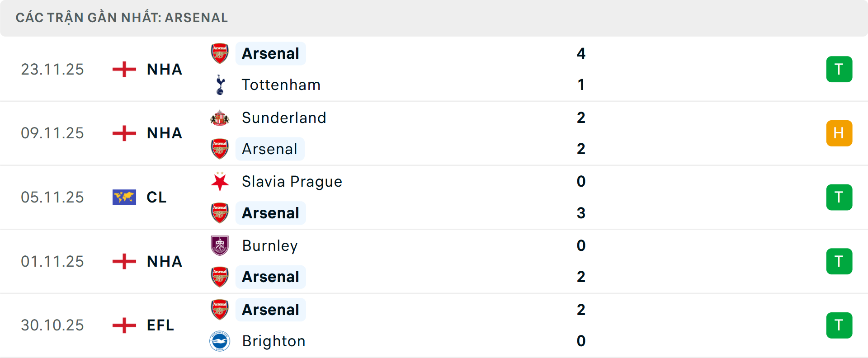Click the England flag next to NHA
868x358 pixels.
pos(123,69)
